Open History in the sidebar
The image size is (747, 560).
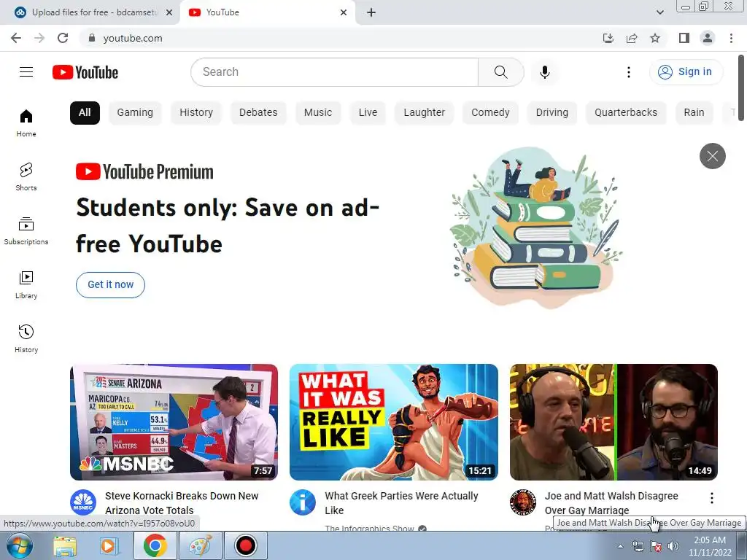point(26,338)
